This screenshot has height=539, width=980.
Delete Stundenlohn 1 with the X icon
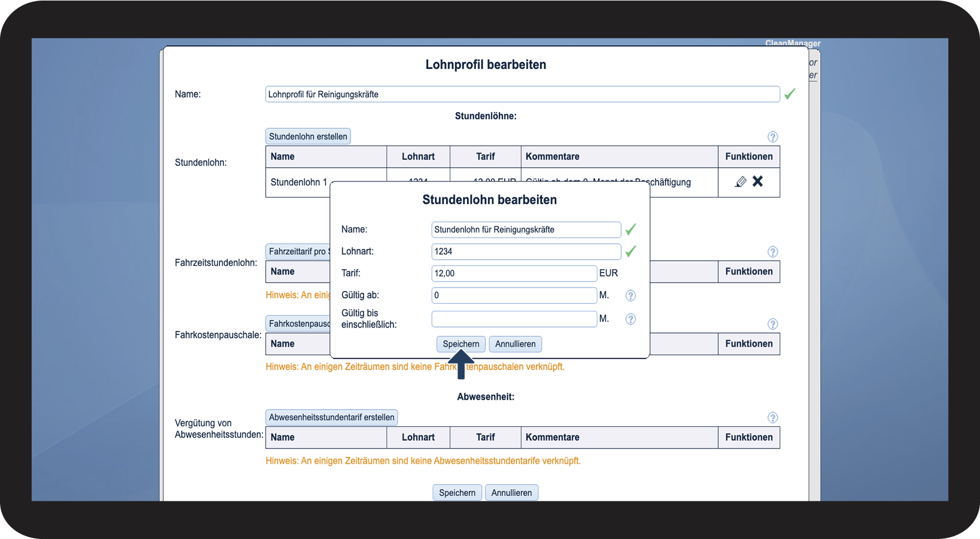758,182
